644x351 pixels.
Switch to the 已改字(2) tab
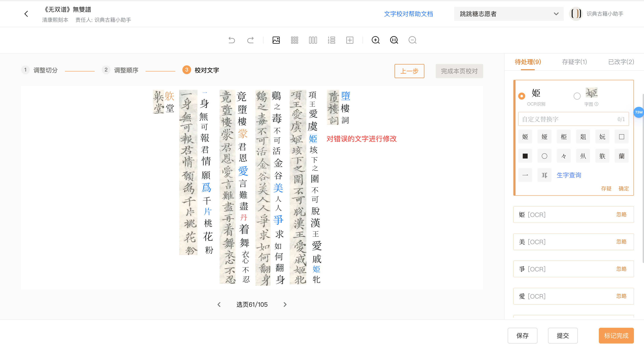click(619, 62)
